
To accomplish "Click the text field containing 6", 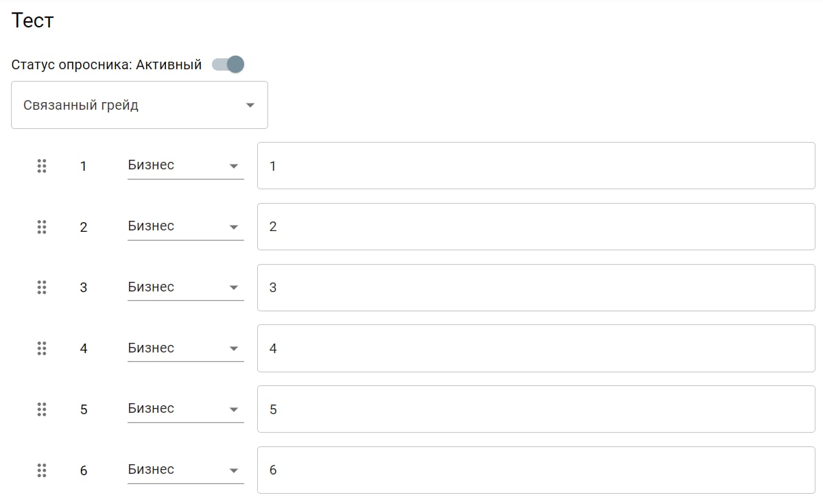I will 536,470.
